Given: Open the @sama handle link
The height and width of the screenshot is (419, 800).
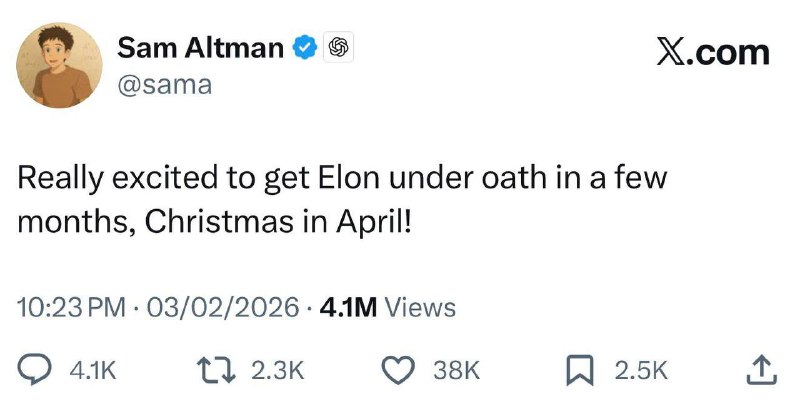Looking at the screenshot, I should pos(165,85).
